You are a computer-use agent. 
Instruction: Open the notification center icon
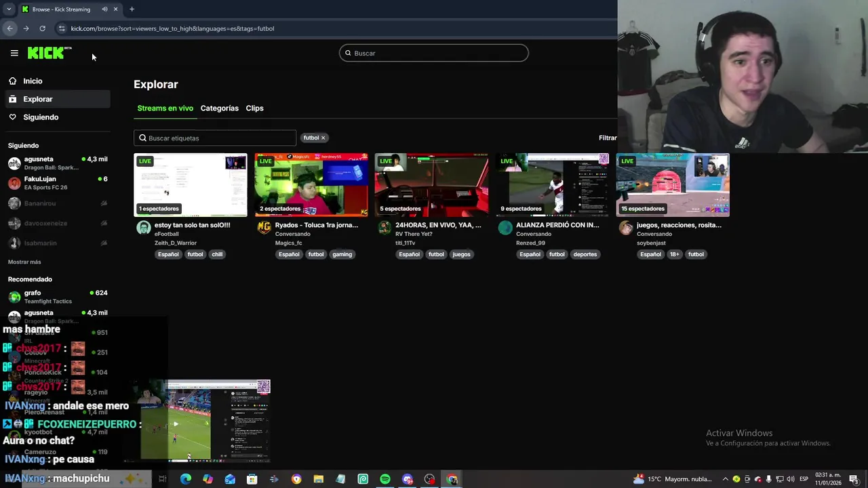click(x=854, y=479)
